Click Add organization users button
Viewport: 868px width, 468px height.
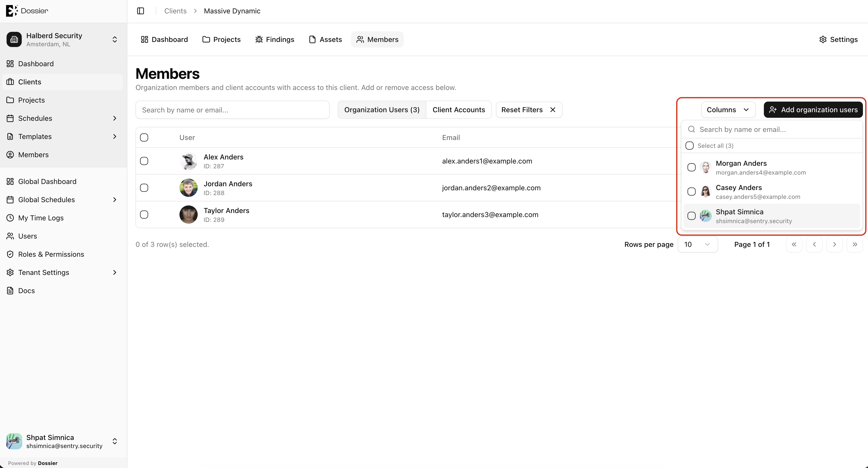pos(813,109)
